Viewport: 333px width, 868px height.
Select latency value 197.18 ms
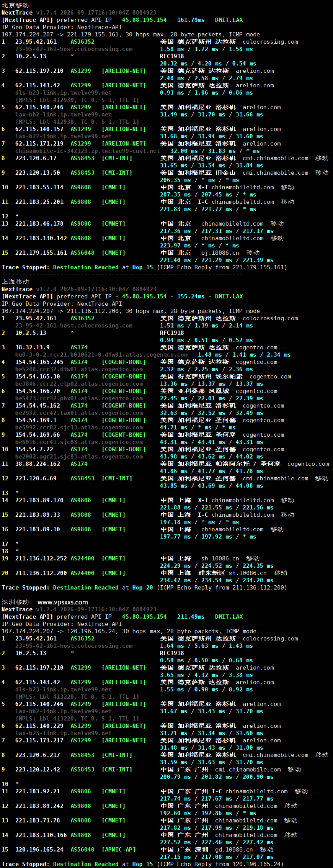(175, 522)
